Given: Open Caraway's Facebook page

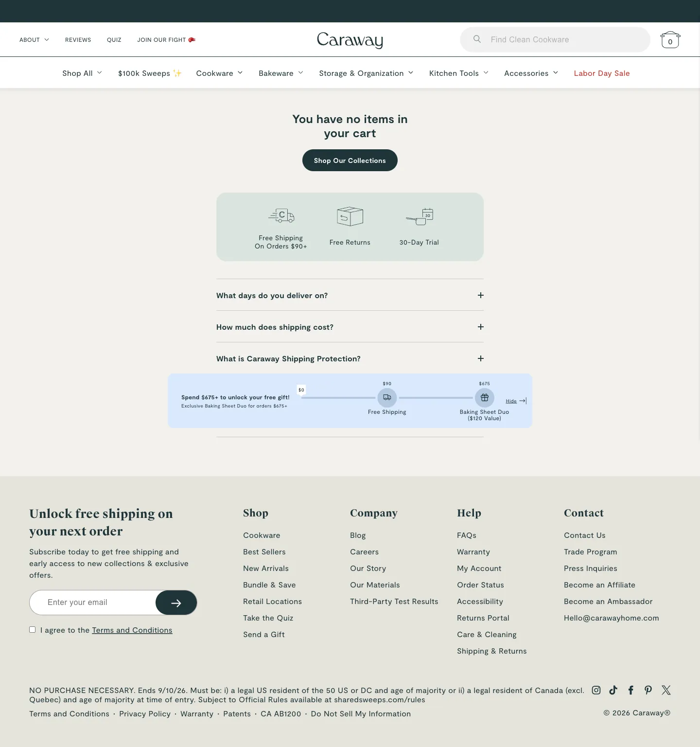Looking at the screenshot, I should point(631,690).
